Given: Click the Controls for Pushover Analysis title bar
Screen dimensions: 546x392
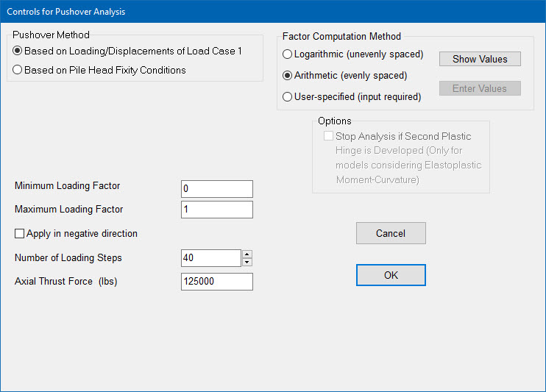Looking at the screenshot, I should (x=273, y=12).
